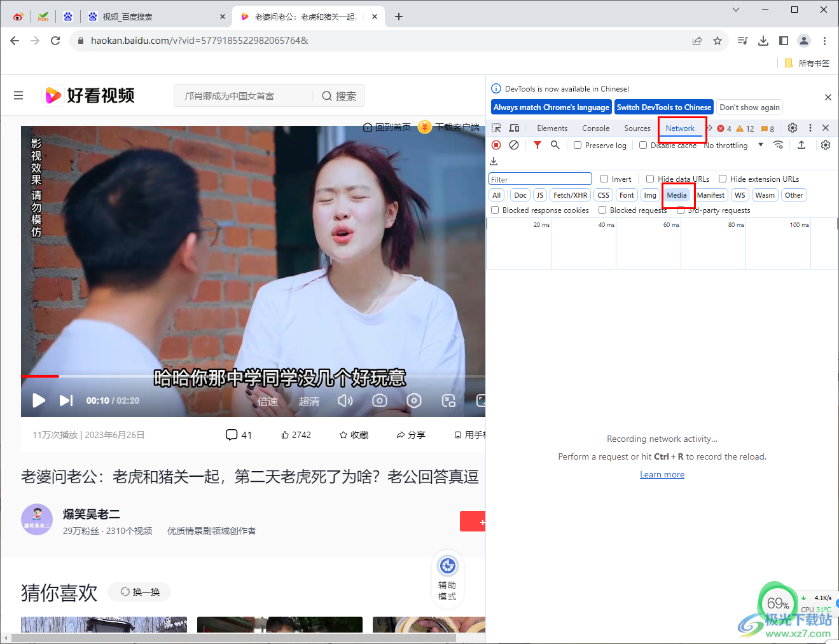Switch to the Elements tab
The height and width of the screenshot is (644, 839).
552,128
